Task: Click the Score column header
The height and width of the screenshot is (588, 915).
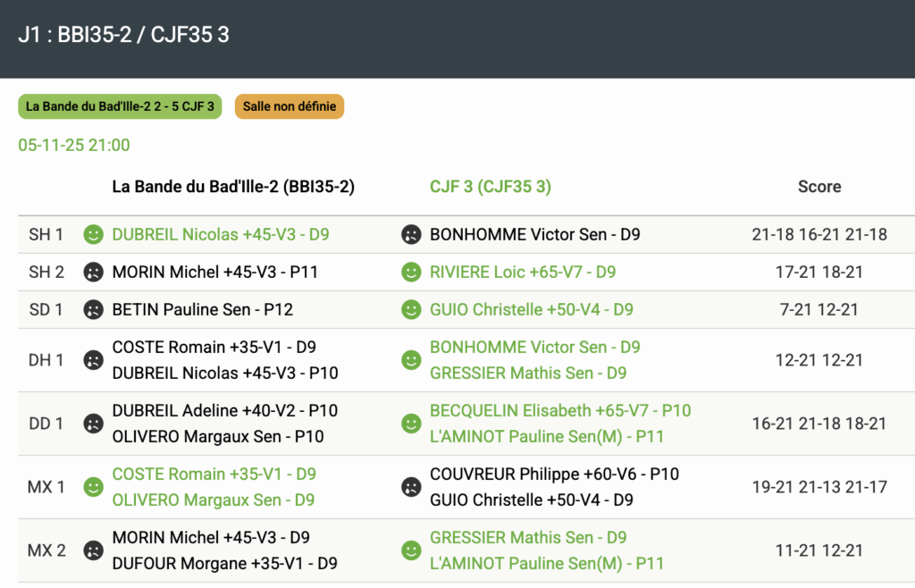Action: pyautogui.click(x=819, y=187)
